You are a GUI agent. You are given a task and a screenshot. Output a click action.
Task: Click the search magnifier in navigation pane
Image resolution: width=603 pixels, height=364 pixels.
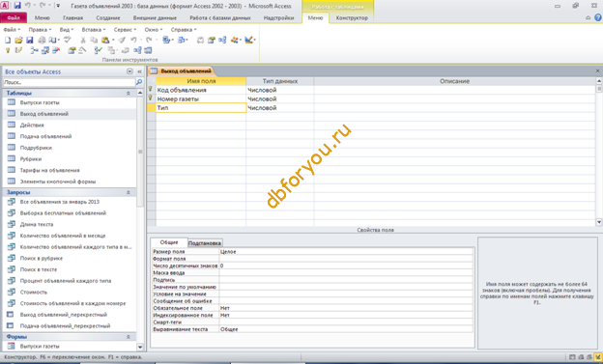coord(139,82)
